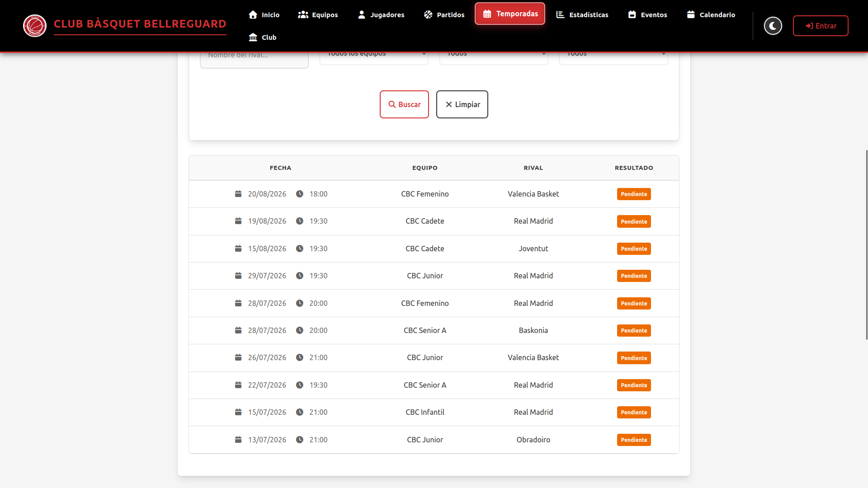The height and width of the screenshot is (488, 868).
Task: Click the Entrar login button
Action: 821,26
